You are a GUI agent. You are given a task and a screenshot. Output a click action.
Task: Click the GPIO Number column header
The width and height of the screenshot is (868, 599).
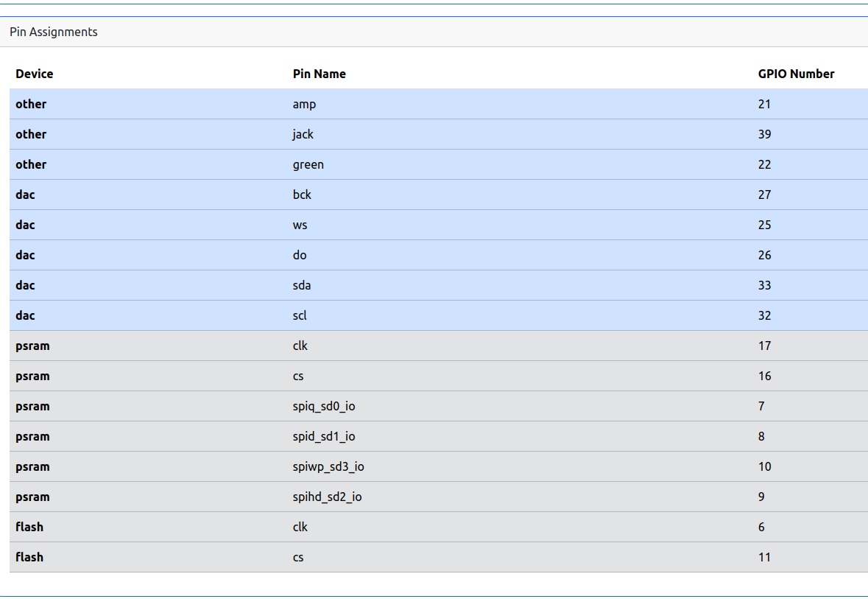pos(796,74)
